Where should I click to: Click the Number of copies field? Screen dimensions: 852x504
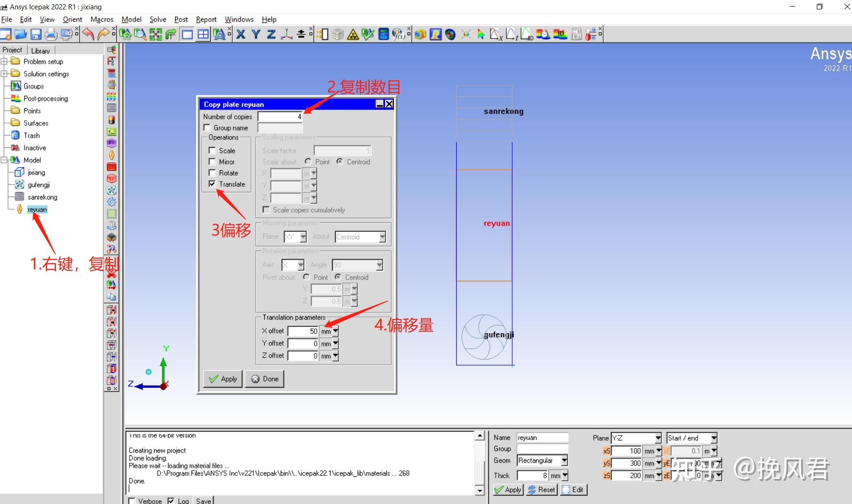pos(280,116)
